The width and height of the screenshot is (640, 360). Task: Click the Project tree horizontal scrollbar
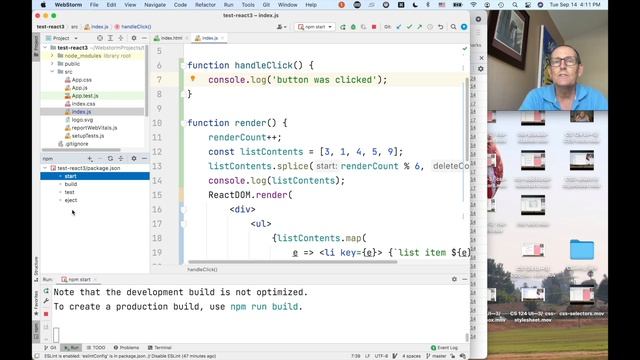(81, 150)
